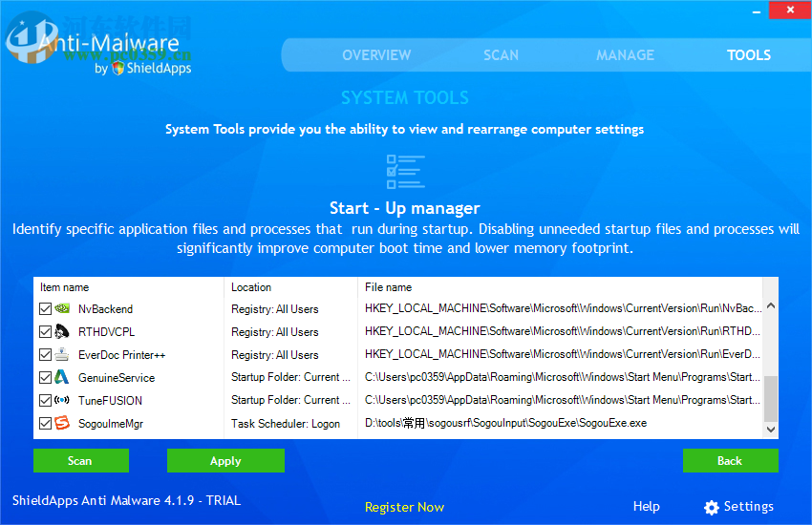Open the OVERVIEW tab

coord(376,54)
